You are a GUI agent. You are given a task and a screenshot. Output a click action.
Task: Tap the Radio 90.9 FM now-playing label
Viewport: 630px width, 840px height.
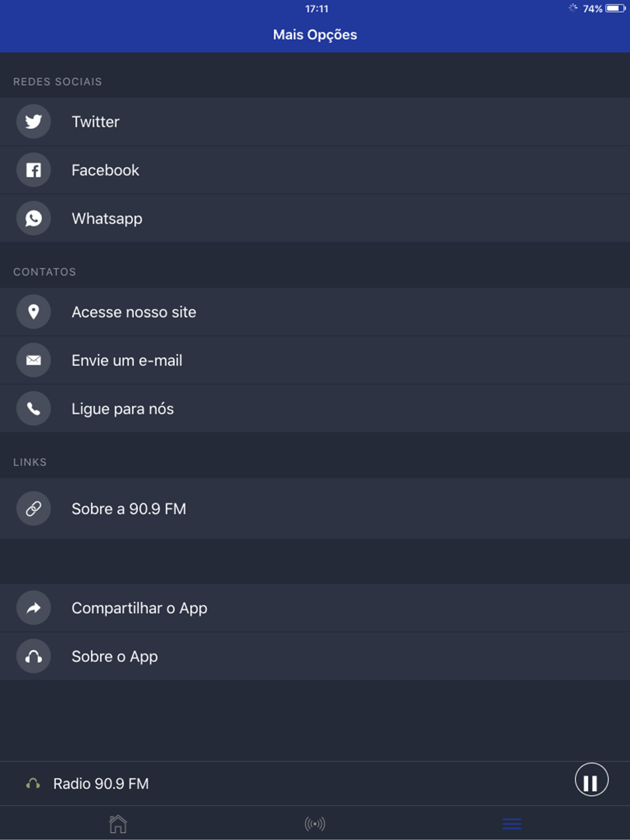101,783
